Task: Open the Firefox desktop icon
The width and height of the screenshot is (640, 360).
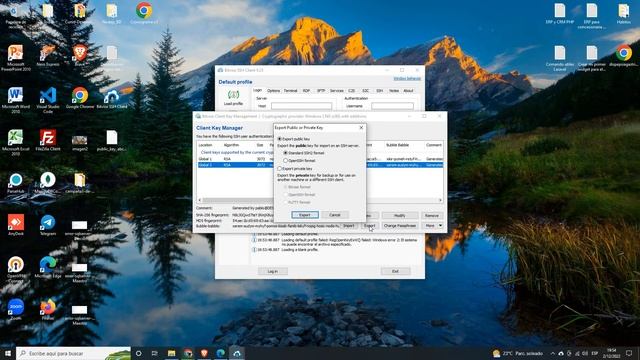Action: click(48, 310)
